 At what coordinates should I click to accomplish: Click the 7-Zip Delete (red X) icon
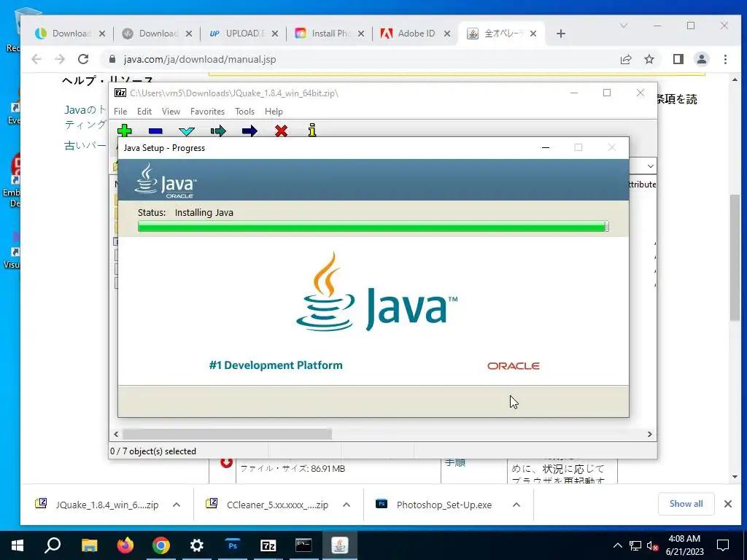click(281, 131)
